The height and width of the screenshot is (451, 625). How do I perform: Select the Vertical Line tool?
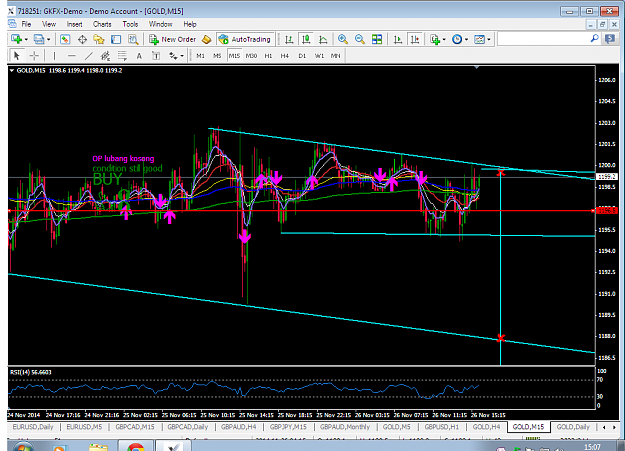[x=54, y=55]
